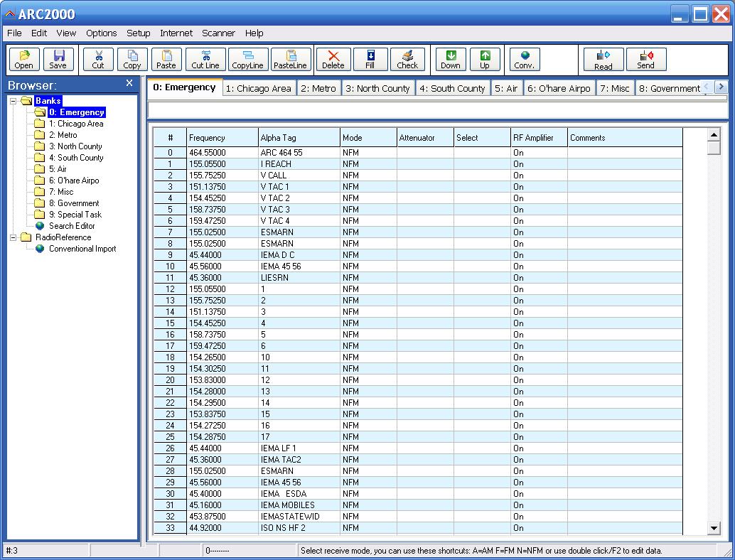Open the Scanner menu
This screenshot has width=735, height=560.
point(218,33)
